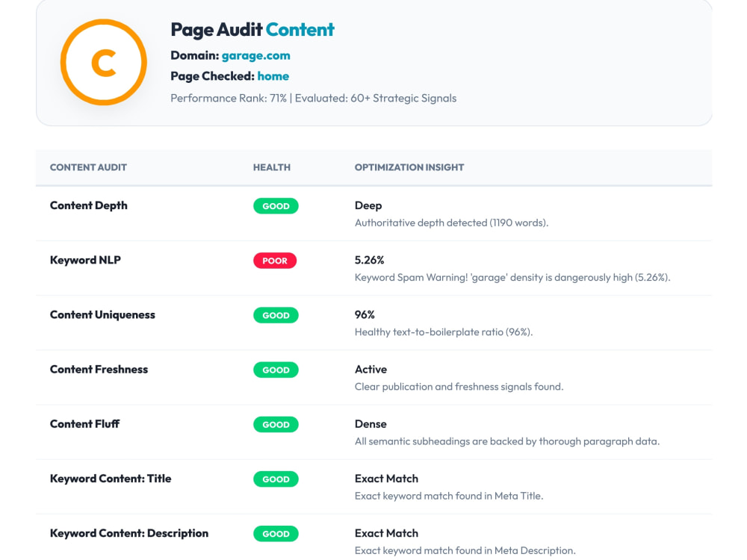Select the Content Depth row label

click(89, 206)
